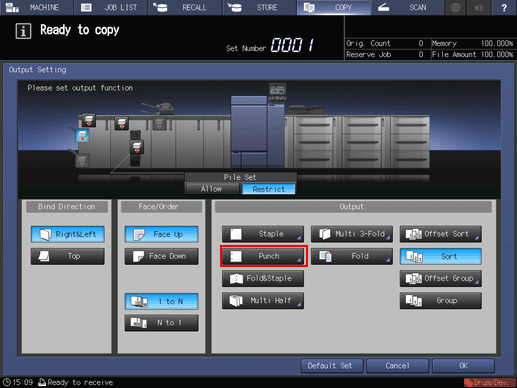Select the greyed tray icon on third unit
Viewport: 517px width, 388px height.
pyautogui.click(x=159, y=123)
